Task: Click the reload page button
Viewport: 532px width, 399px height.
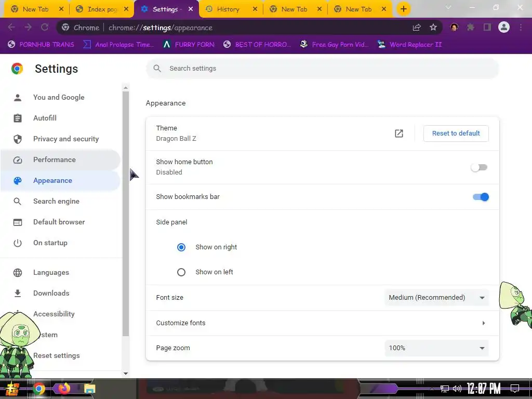Action: point(45,27)
